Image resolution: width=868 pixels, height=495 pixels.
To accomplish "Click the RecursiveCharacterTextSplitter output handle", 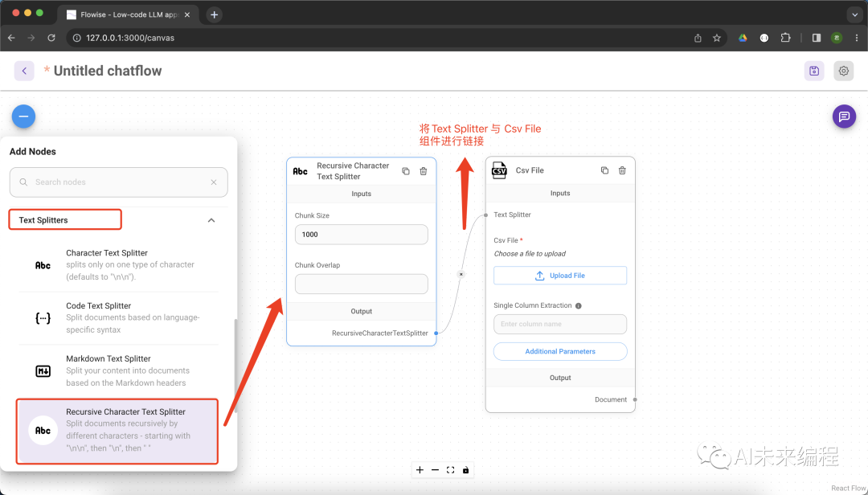I will 436,333.
